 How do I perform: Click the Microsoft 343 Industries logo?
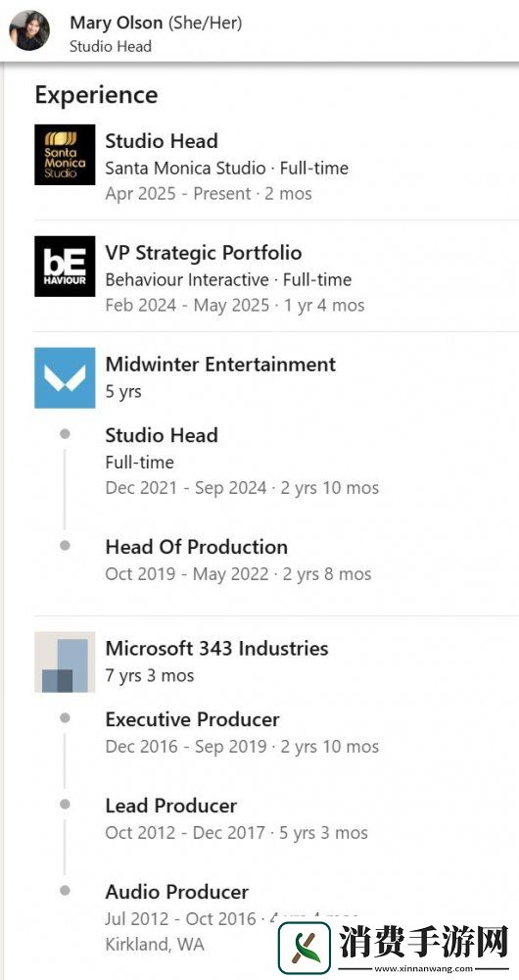65,661
